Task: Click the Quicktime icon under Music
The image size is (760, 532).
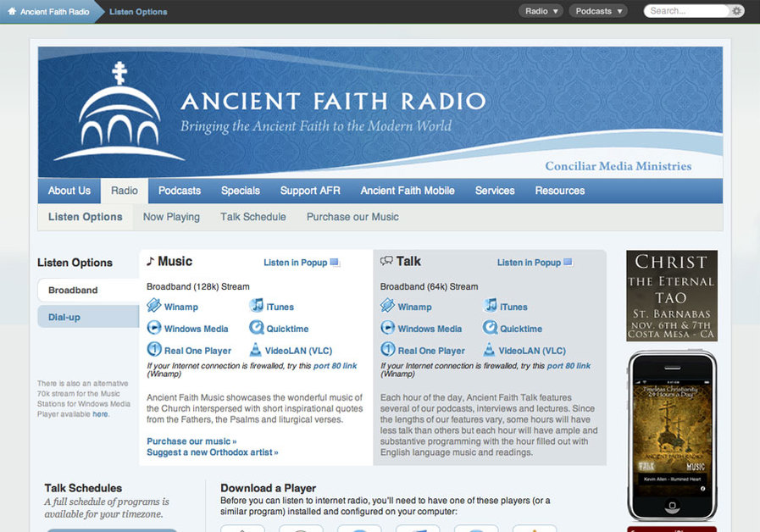Action: tap(257, 328)
